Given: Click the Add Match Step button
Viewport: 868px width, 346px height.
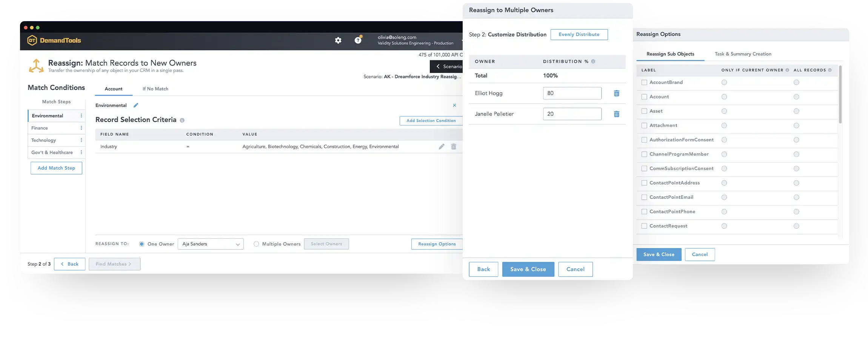Looking at the screenshot, I should coord(56,168).
